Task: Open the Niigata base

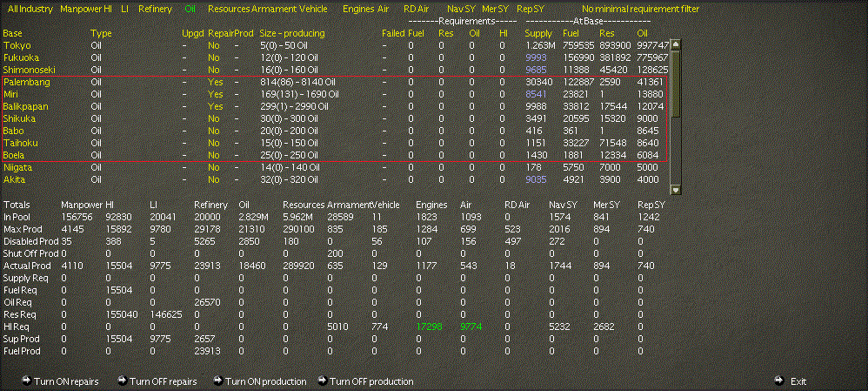Action: click(17, 167)
